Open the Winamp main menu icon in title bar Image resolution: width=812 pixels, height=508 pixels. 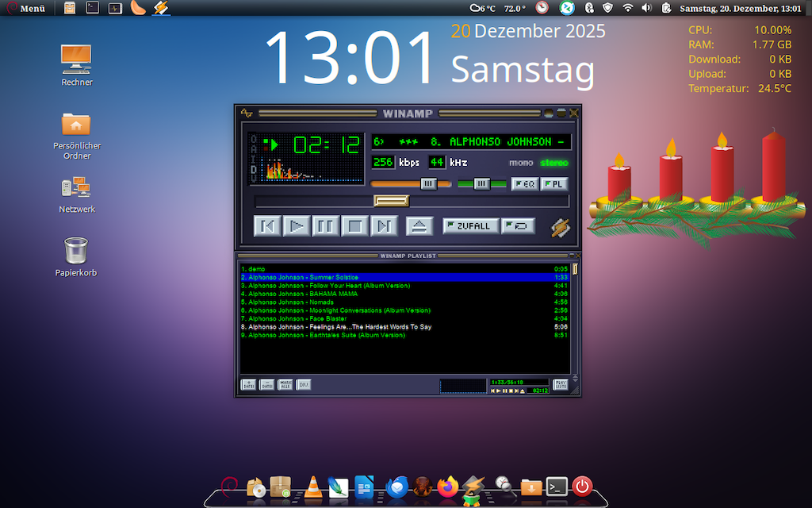247,113
